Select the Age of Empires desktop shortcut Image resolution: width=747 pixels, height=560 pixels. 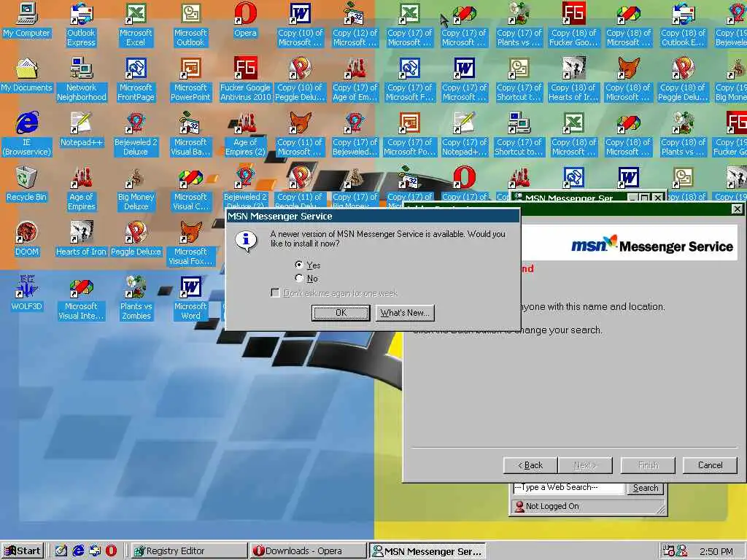(x=81, y=189)
